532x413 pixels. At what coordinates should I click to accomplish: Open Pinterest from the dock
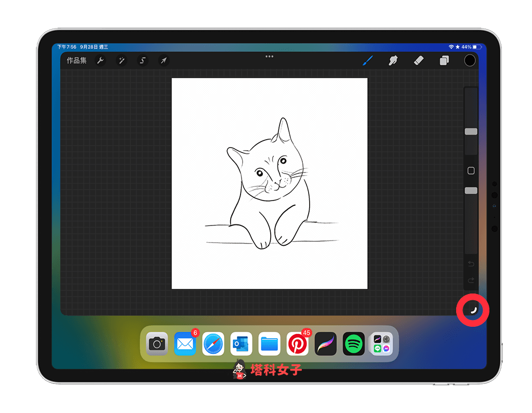(298, 344)
